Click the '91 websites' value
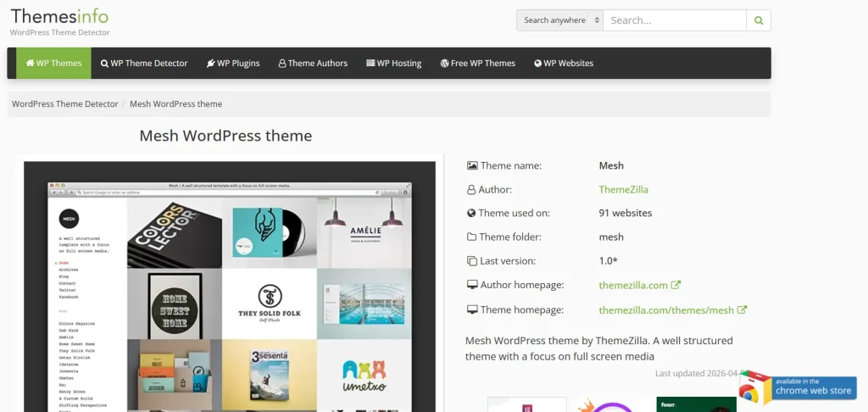The height and width of the screenshot is (412, 868). pos(626,213)
